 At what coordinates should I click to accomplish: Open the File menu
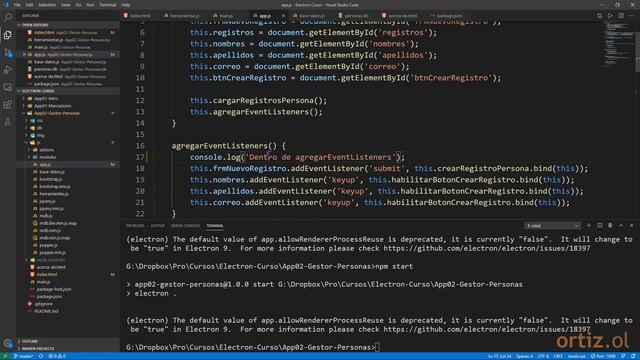click(17, 5)
